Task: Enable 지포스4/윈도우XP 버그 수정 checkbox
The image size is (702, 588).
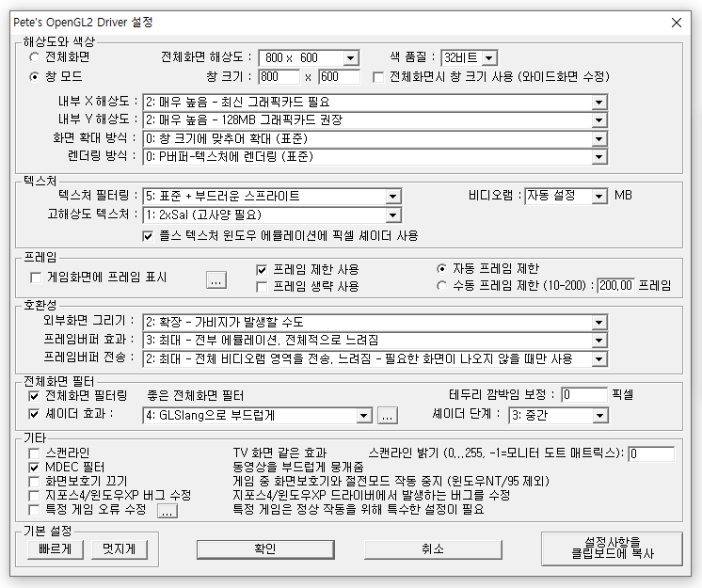Action: click(x=34, y=496)
